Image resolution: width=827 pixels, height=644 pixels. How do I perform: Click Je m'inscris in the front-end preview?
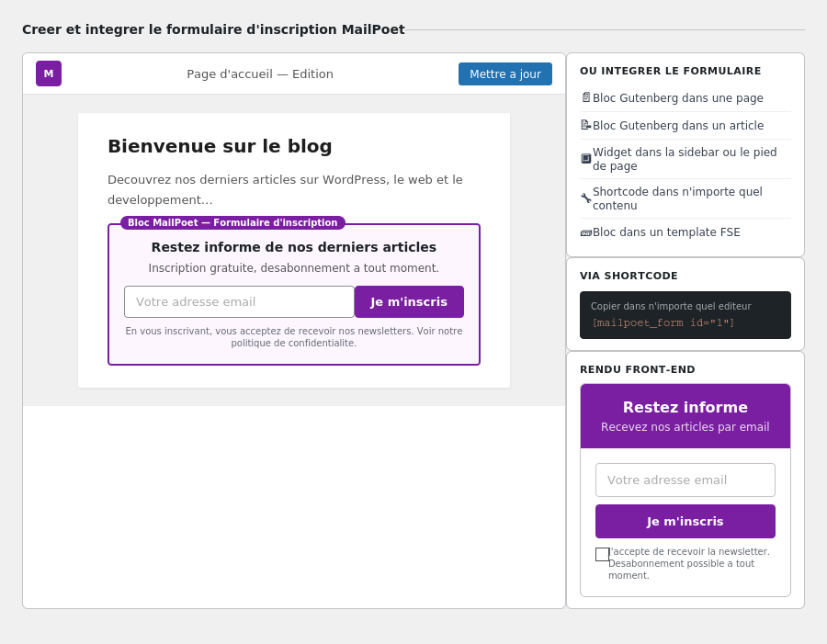coord(685,521)
